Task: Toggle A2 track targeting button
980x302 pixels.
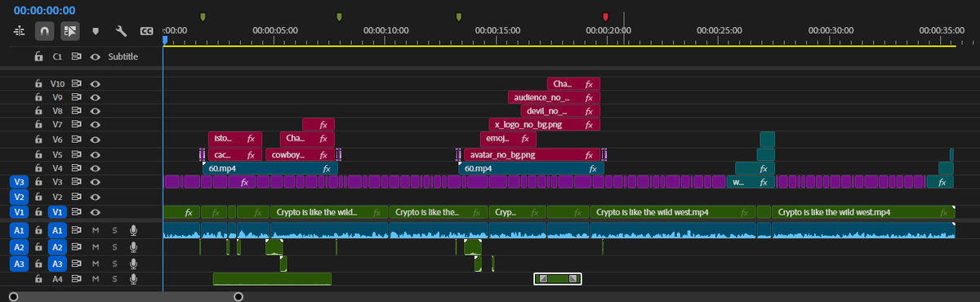Action: point(57,246)
